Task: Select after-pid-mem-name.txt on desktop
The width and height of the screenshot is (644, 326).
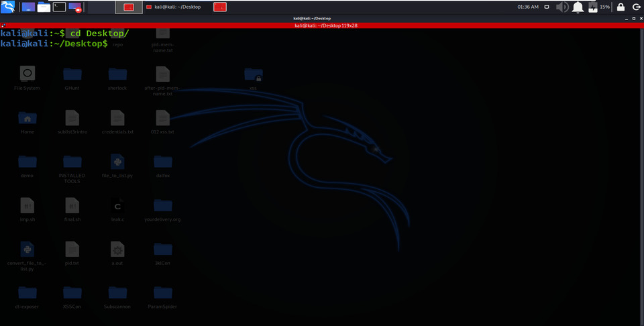Action: (x=162, y=81)
